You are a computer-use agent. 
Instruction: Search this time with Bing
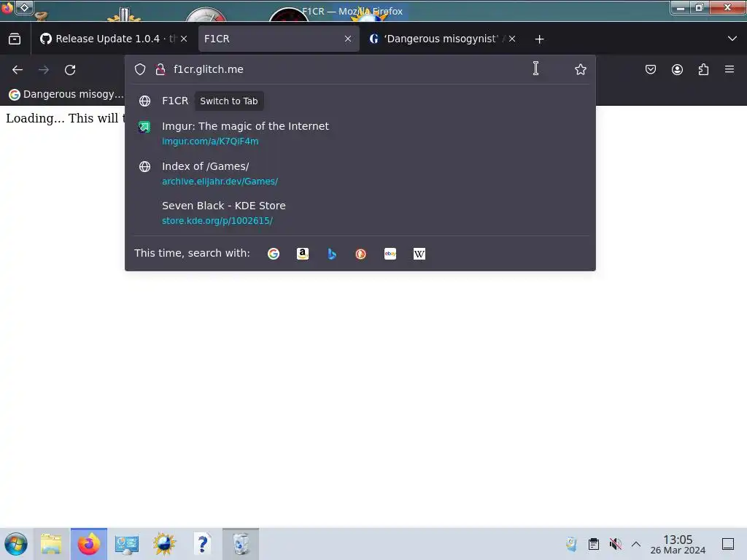pos(332,254)
